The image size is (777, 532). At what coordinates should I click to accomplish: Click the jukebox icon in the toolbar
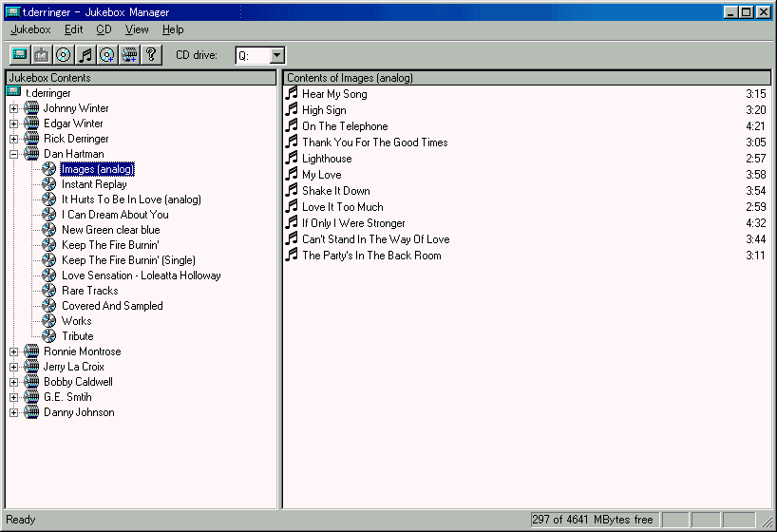tap(19, 55)
